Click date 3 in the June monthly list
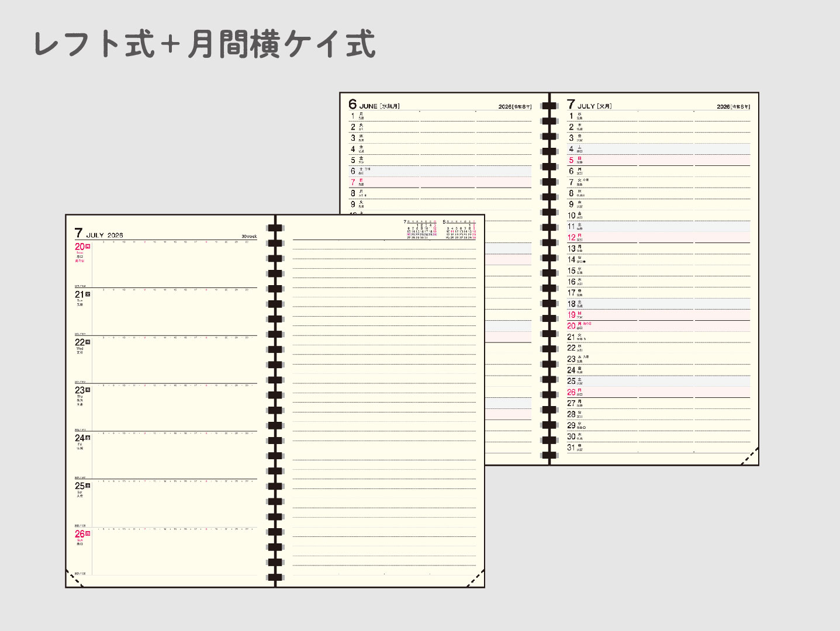This screenshot has width=840, height=631. [x=352, y=138]
